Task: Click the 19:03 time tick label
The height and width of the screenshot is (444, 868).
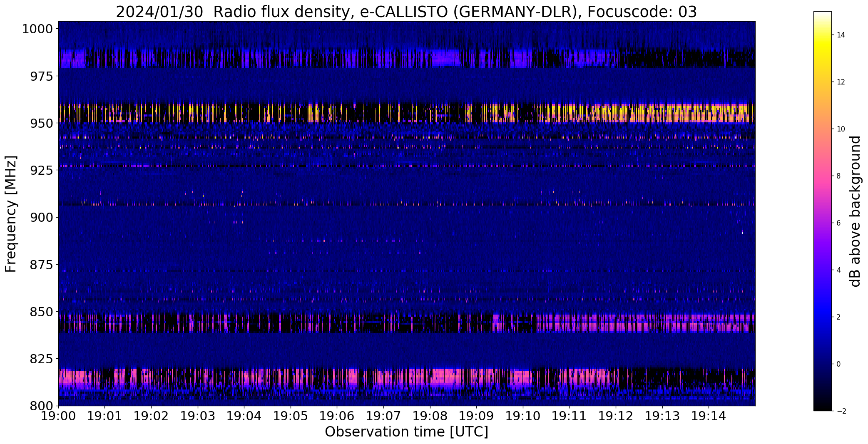Action: click(x=198, y=416)
